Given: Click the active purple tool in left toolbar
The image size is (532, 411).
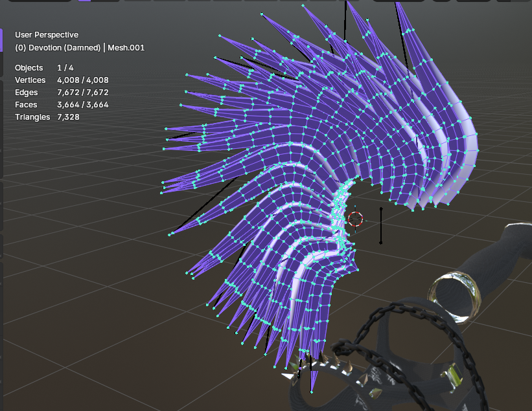Looking at the screenshot, I should pos(1,40).
